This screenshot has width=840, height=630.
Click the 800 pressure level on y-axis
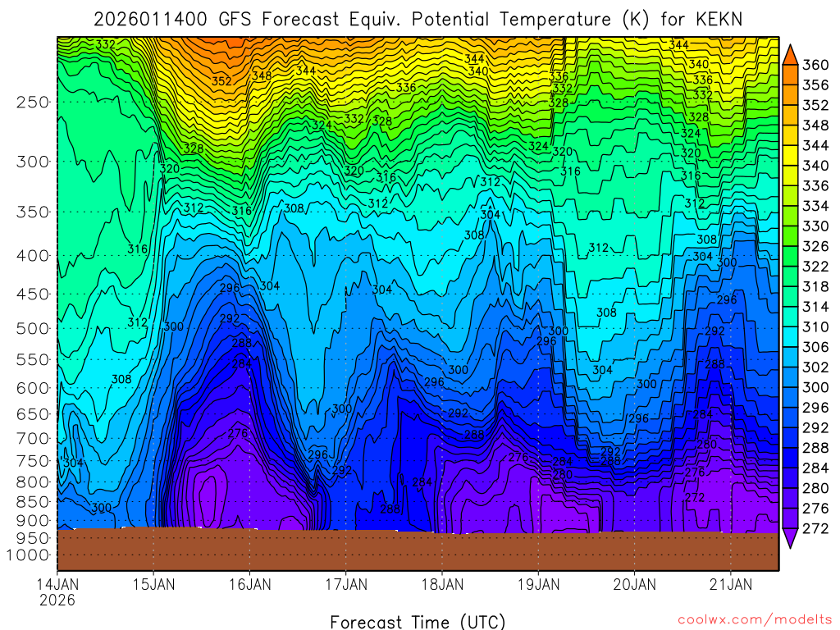32,482
